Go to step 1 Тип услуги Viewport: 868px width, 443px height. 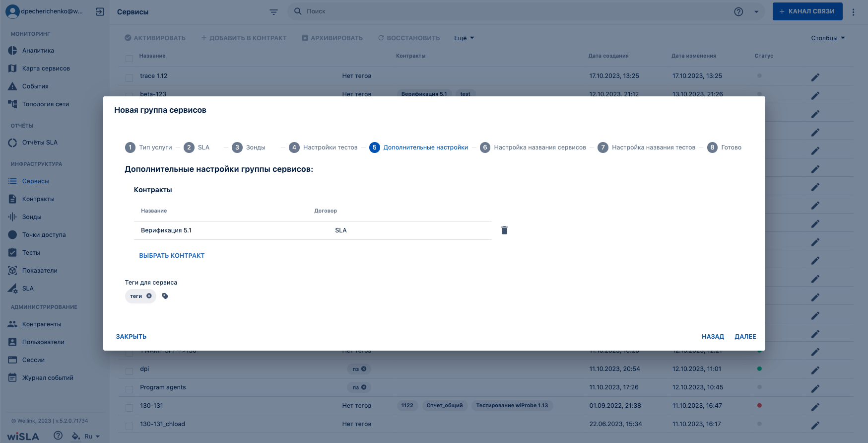[x=148, y=148]
